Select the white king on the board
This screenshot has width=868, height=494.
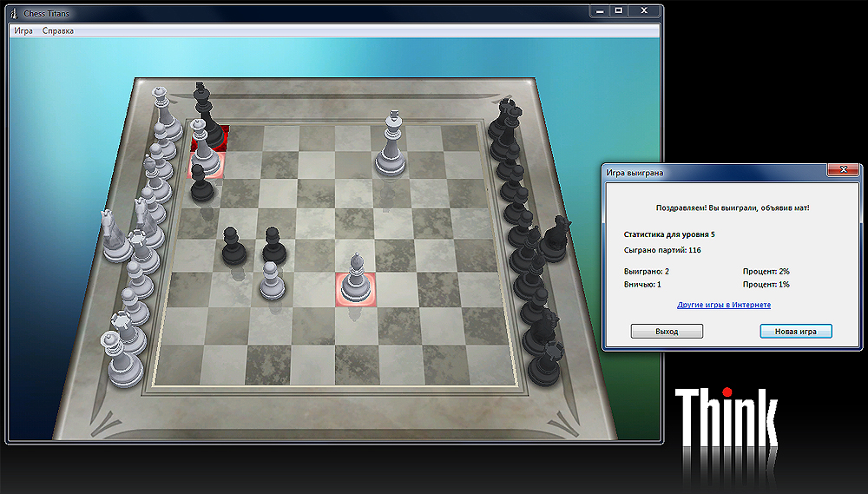pyautogui.click(x=391, y=144)
